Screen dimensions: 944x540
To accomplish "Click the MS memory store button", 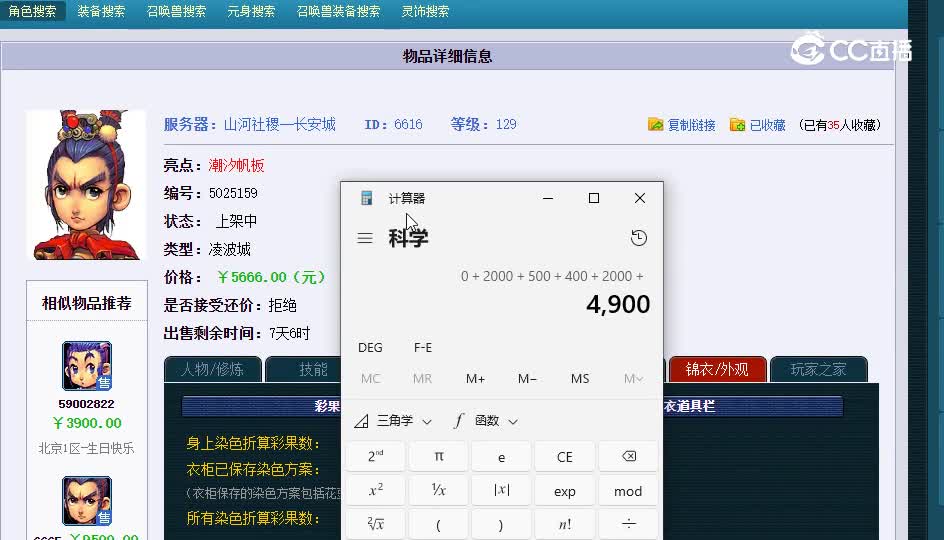I will [580, 379].
